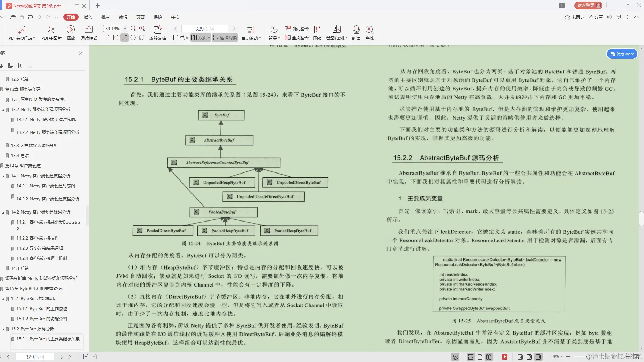The width and height of the screenshot is (644, 362).
Task: Open the 59.18% zoom level dropdown
Action: pyautogui.click(x=125, y=28)
